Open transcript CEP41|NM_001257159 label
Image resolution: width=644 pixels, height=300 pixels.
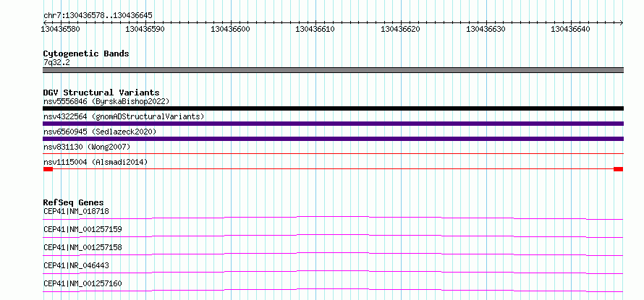coord(82,229)
